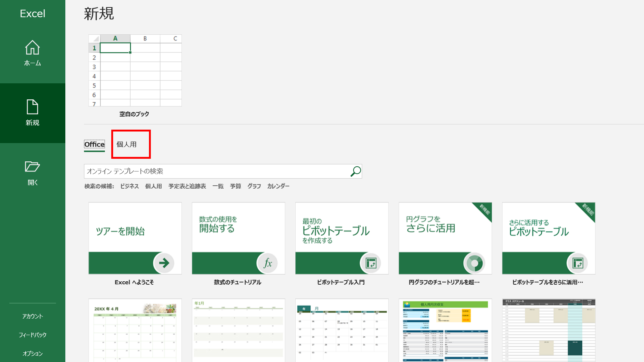
Task: Click the 'カレンダー' search suggestion
Action: coord(278,186)
